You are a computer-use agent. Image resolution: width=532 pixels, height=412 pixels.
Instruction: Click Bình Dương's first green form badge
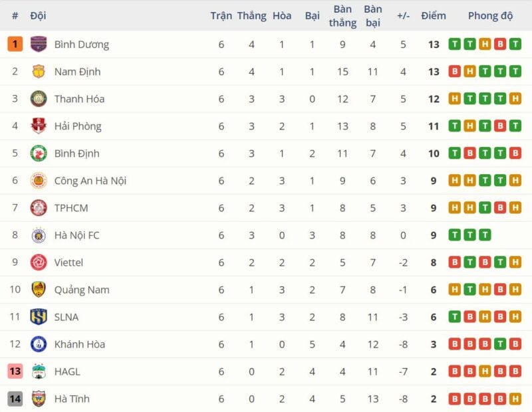click(455, 45)
